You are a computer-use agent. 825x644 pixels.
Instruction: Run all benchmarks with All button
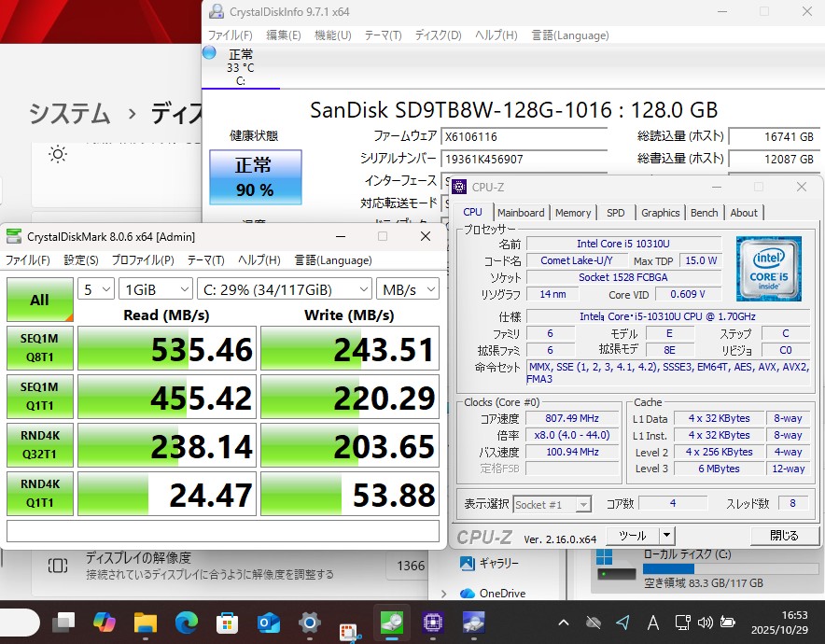pyautogui.click(x=40, y=300)
